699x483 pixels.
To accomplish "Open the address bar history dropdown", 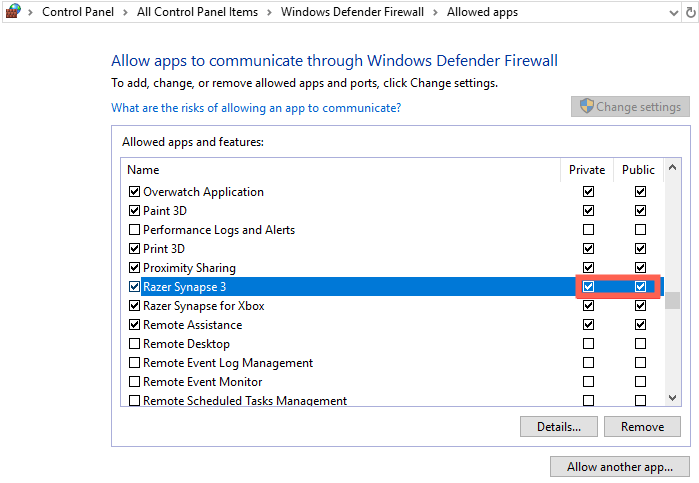I will point(674,13).
